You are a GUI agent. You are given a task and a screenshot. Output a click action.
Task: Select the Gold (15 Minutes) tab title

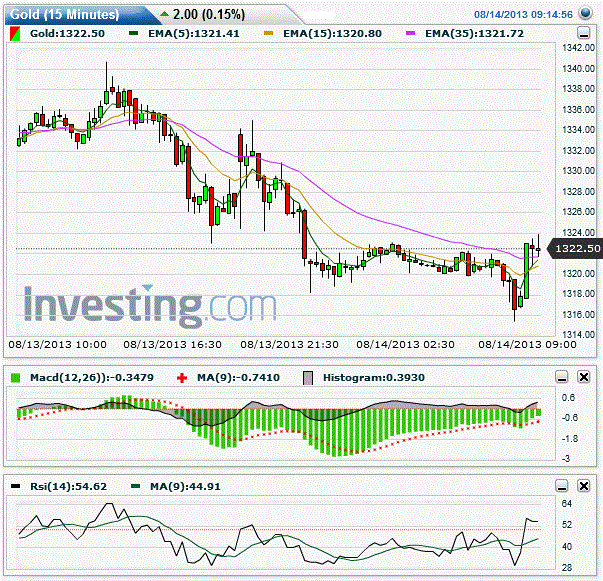pos(65,15)
